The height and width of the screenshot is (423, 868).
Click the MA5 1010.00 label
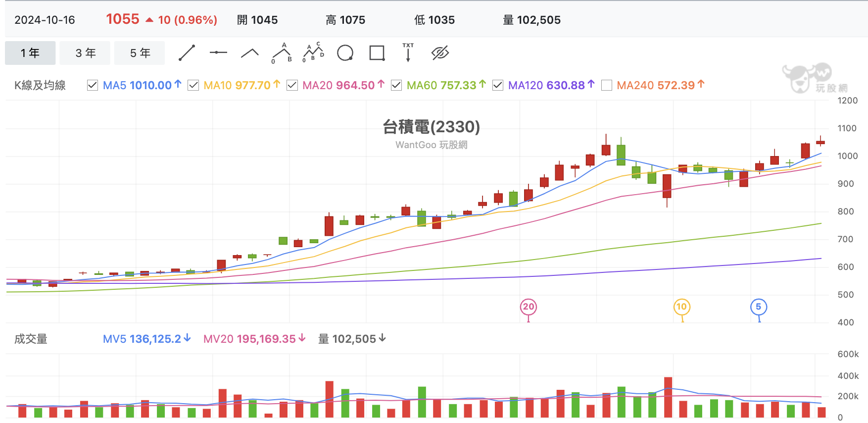[142, 85]
